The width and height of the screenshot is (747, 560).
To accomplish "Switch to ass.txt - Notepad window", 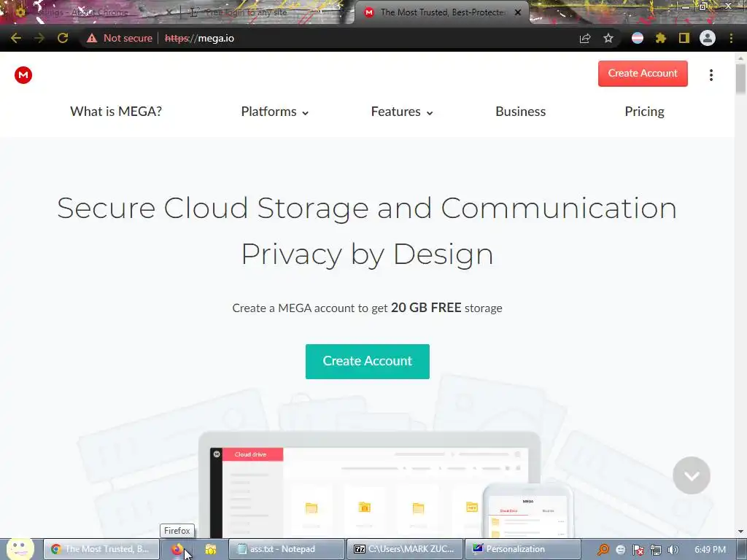I will tap(286, 549).
